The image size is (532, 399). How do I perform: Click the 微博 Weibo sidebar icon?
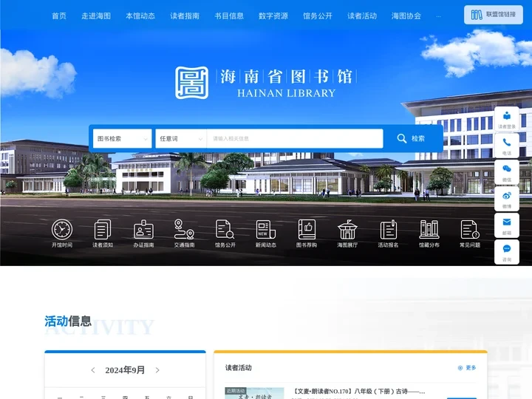[507, 199]
